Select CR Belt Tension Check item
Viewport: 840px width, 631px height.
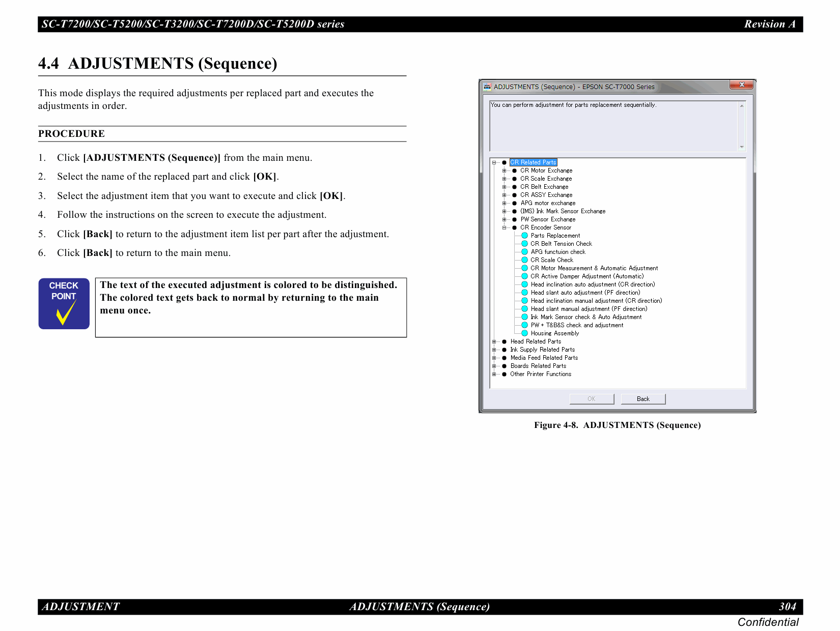click(561, 244)
